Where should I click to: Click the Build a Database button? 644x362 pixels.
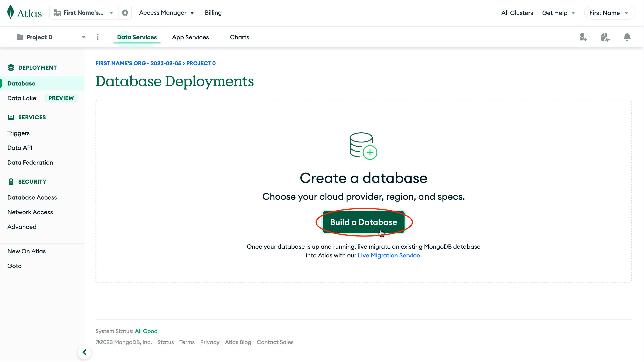click(363, 222)
